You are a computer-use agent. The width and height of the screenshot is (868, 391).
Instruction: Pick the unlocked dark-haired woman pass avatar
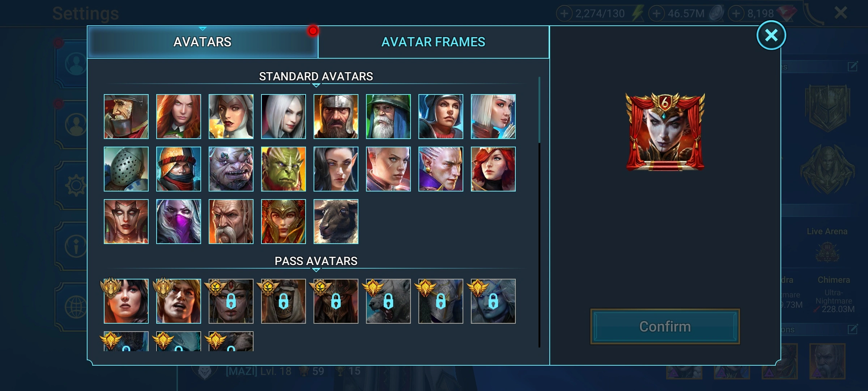(x=126, y=301)
